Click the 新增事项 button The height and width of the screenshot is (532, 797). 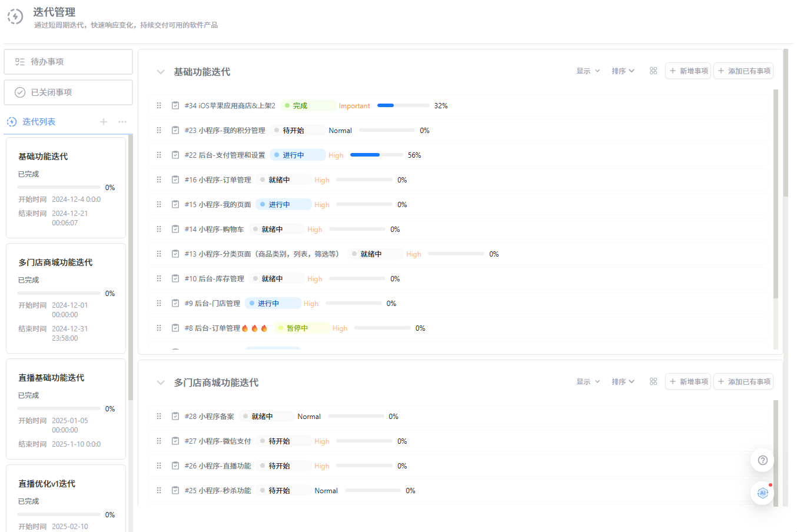pyautogui.click(x=688, y=70)
